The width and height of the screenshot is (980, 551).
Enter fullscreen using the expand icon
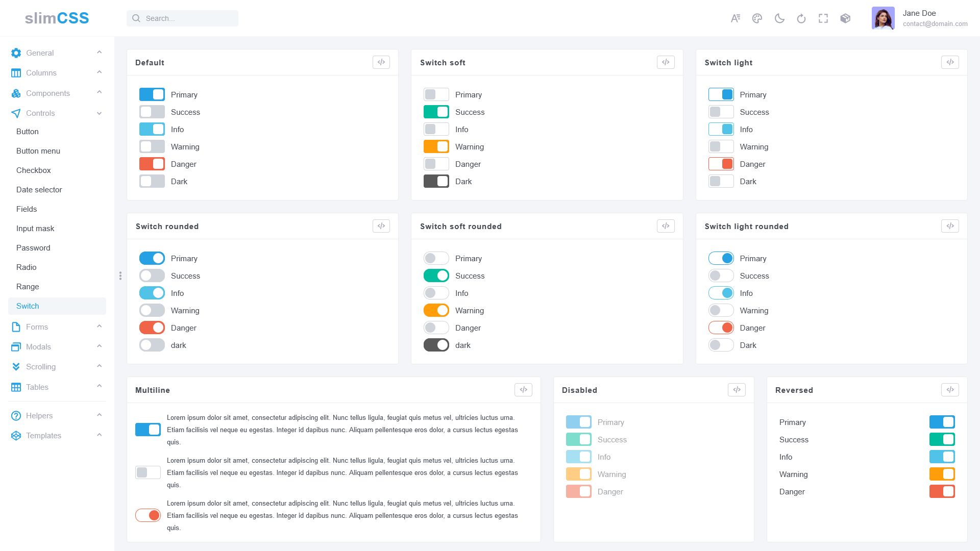823,18
